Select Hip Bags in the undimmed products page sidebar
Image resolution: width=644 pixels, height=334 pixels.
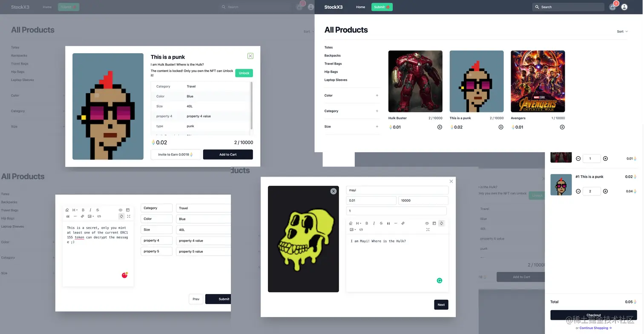[x=331, y=71]
